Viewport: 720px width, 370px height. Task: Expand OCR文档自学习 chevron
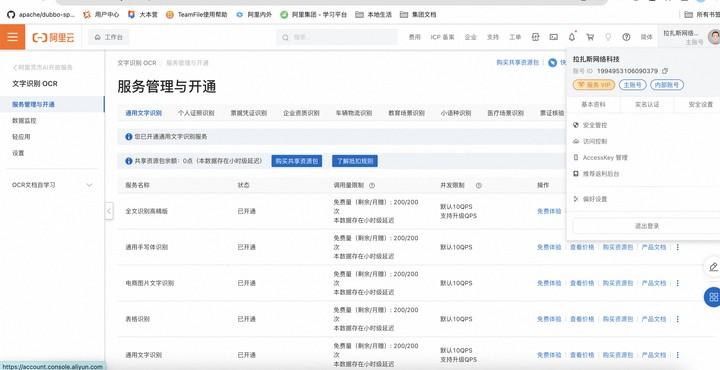click(x=90, y=185)
